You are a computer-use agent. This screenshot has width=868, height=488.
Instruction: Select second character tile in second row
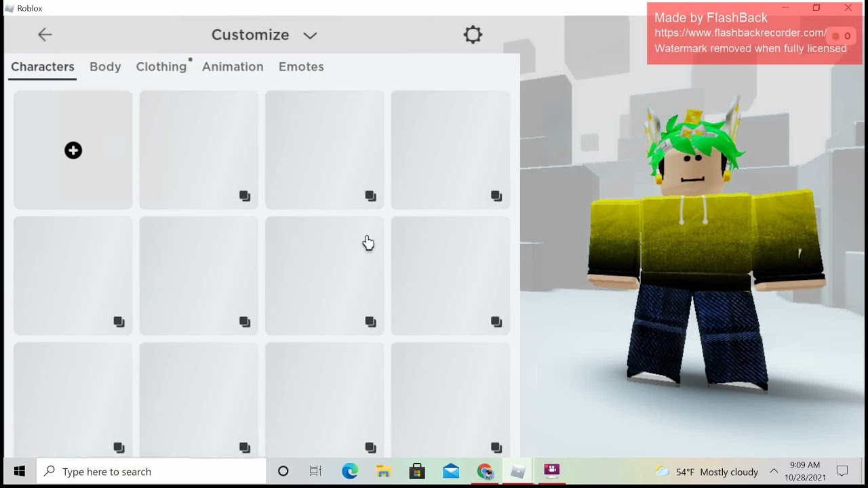coord(199,276)
